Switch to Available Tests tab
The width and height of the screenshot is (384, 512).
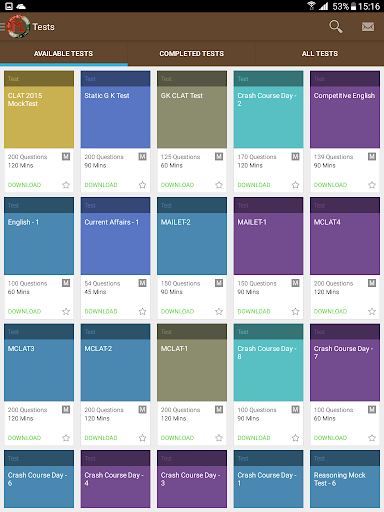tap(64, 54)
